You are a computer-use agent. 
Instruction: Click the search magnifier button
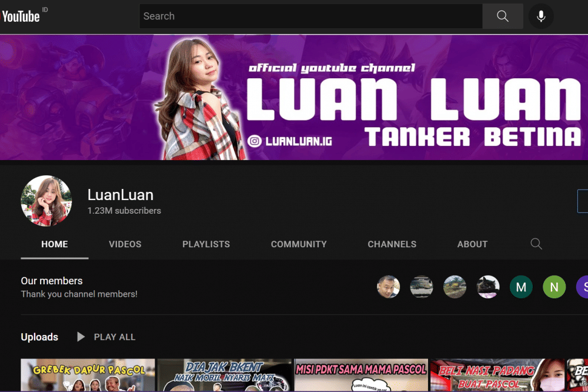pos(502,16)
